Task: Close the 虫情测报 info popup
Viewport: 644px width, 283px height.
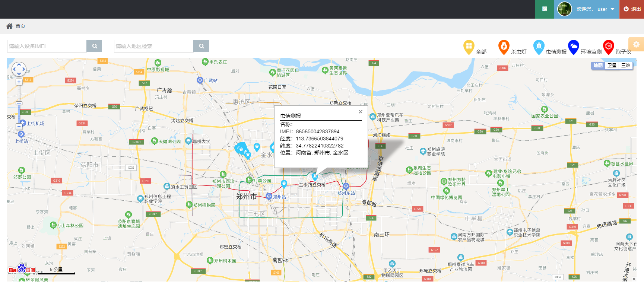Action: [360, 112]
